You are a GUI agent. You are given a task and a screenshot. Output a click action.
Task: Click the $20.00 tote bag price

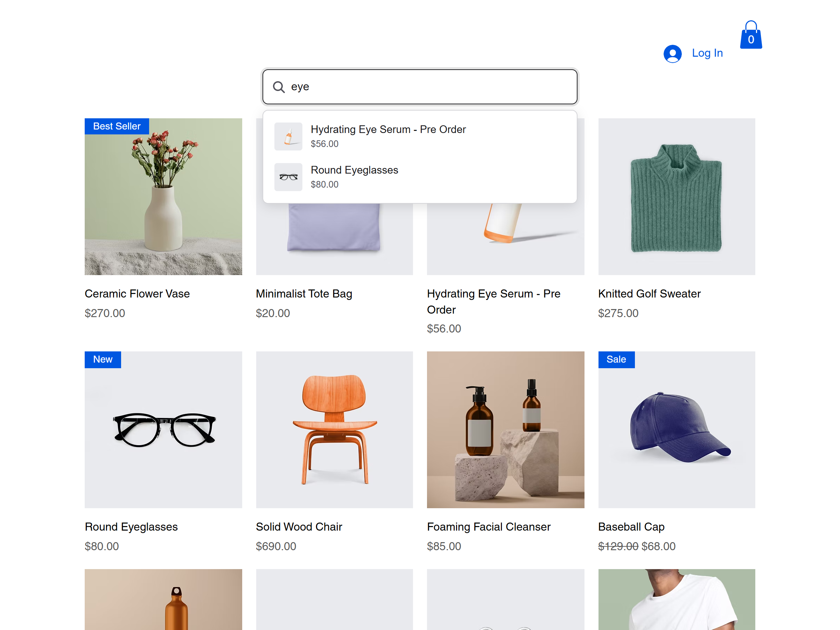[x=273, y=313]
